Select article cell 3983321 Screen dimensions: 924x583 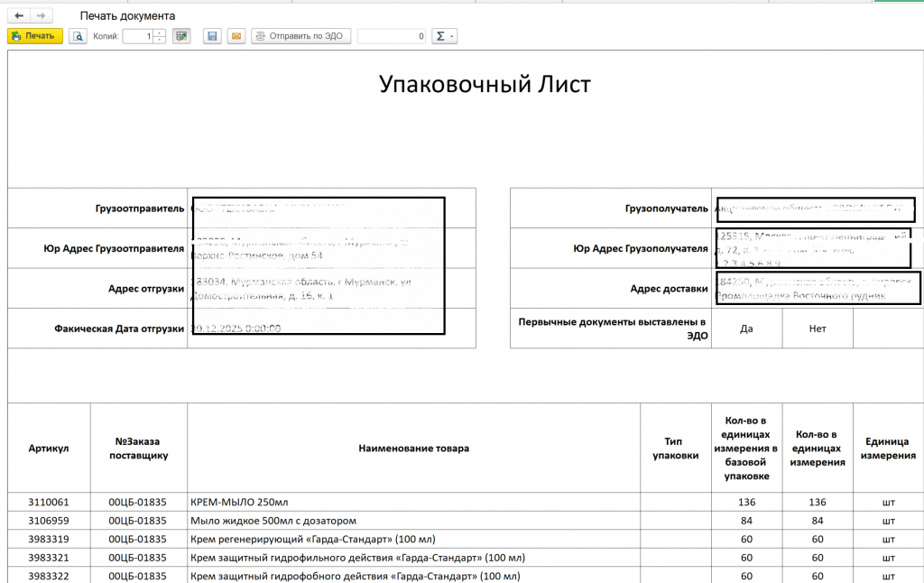pos(49,557)
